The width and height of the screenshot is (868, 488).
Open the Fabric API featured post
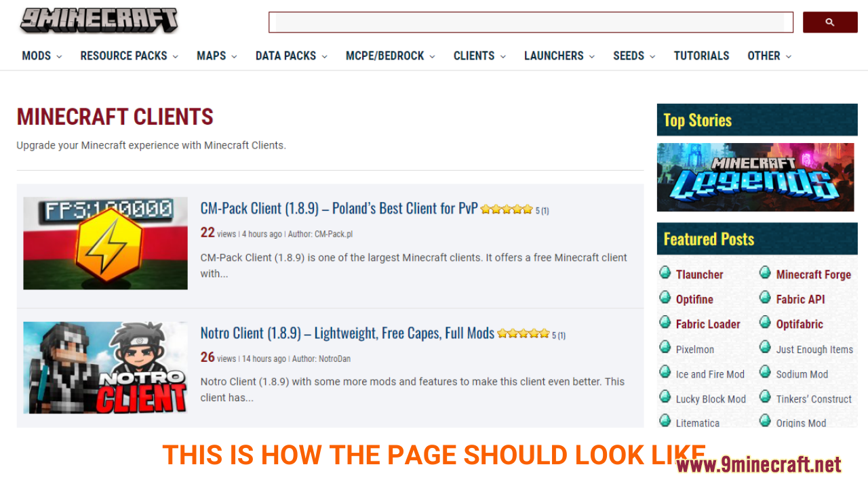click(x=800, y=299)
